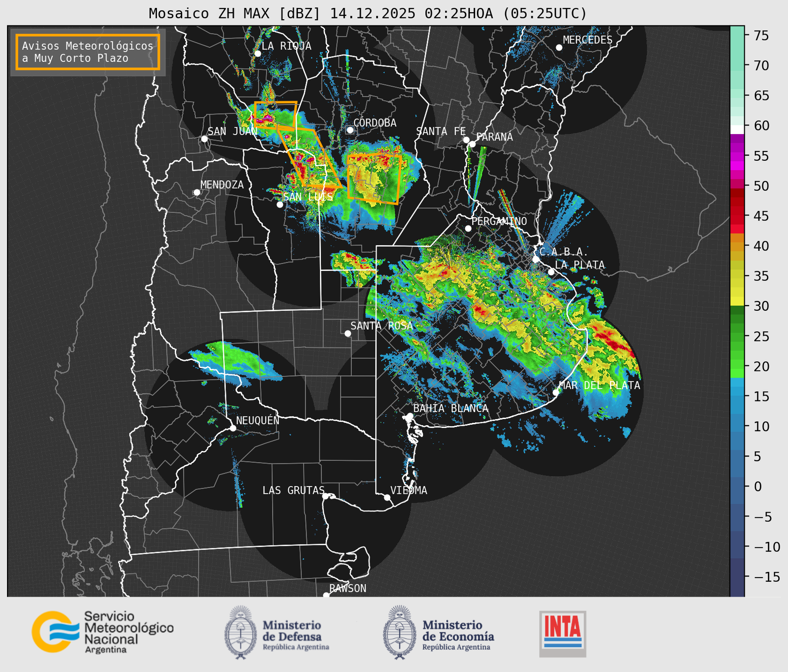Click the SAN LUIS city label

tap(308, 197)
